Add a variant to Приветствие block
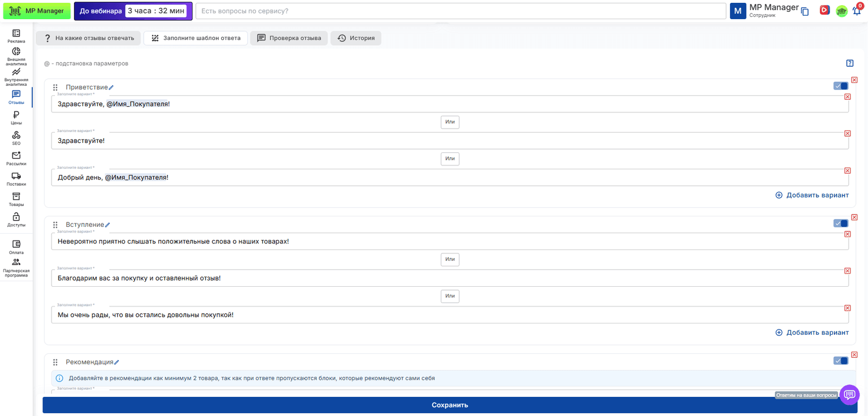The height and width of the screenshot is (416, 868). pyautogui.click(x=812, y=195)
